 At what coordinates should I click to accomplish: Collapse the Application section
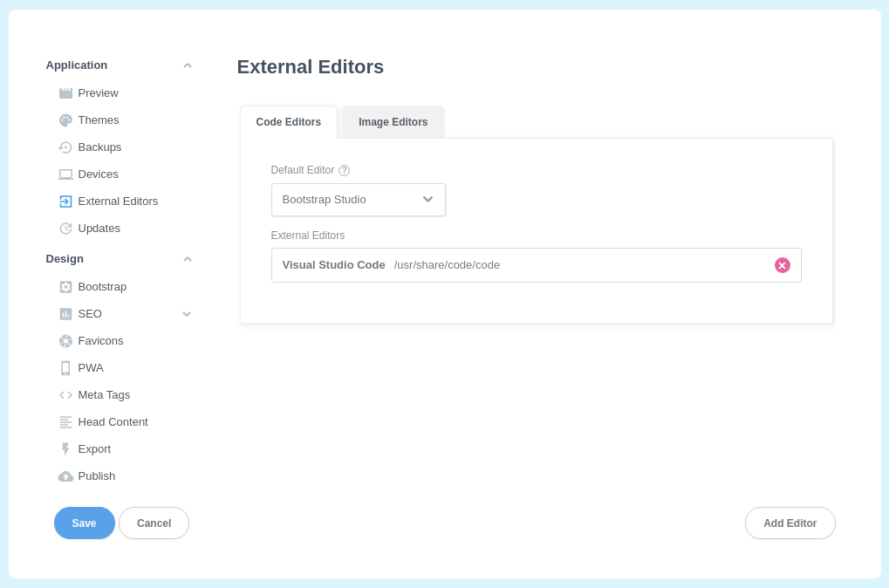(187, 65)
